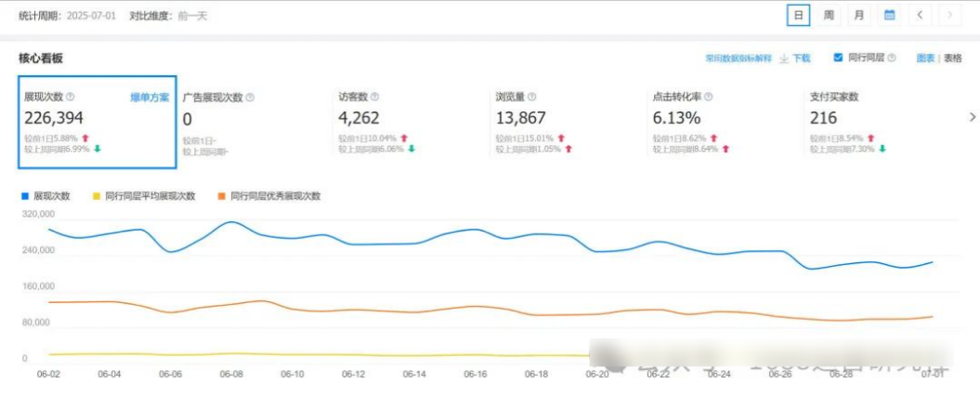Click the 13,867 value
980x397 pixels.
click(520, 117)
